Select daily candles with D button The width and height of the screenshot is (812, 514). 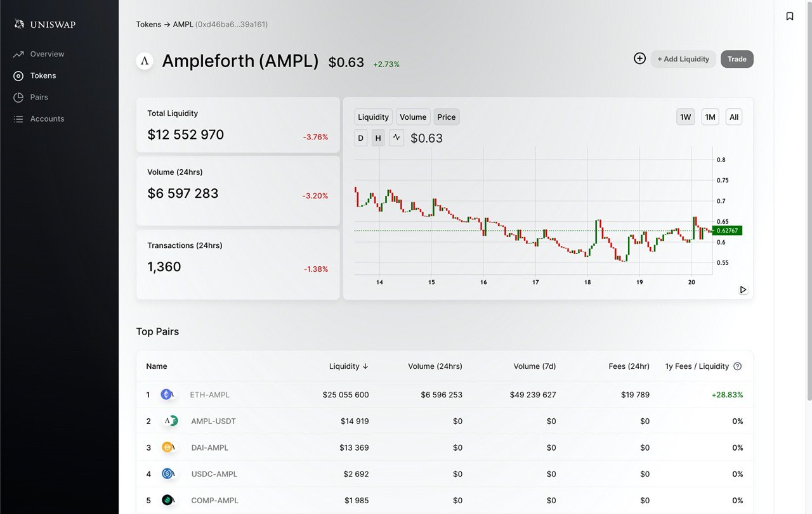[x=361, y=138]
